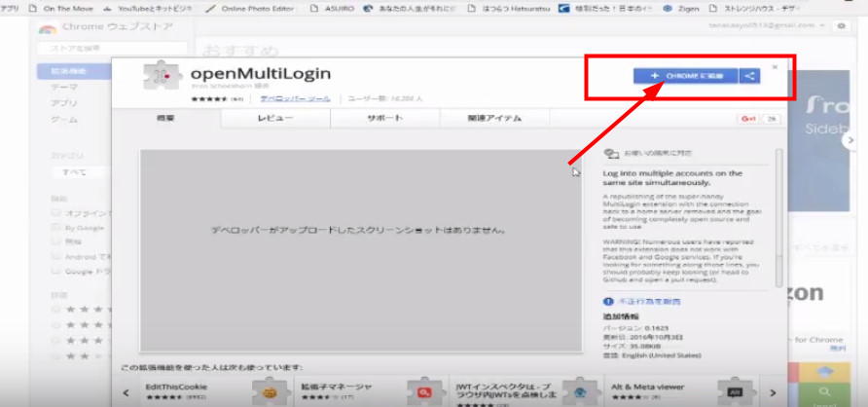Select アプリ in the store sidebar
The height and width of the screenshot is (407, 868).
[64, 103]
